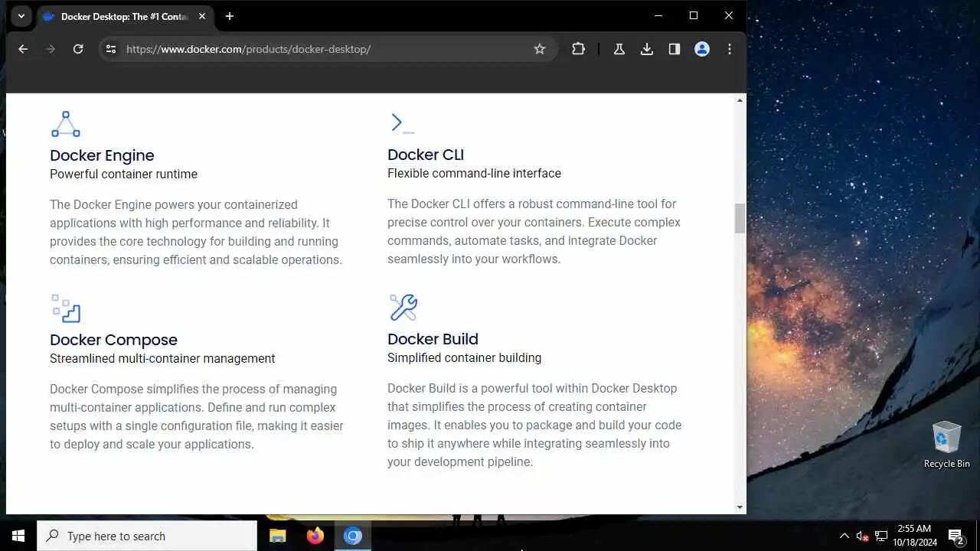Click the page scrollbar down arrow
Image resolution: width=980 pixels, height=551 pixels.
(x=740, y=507)
